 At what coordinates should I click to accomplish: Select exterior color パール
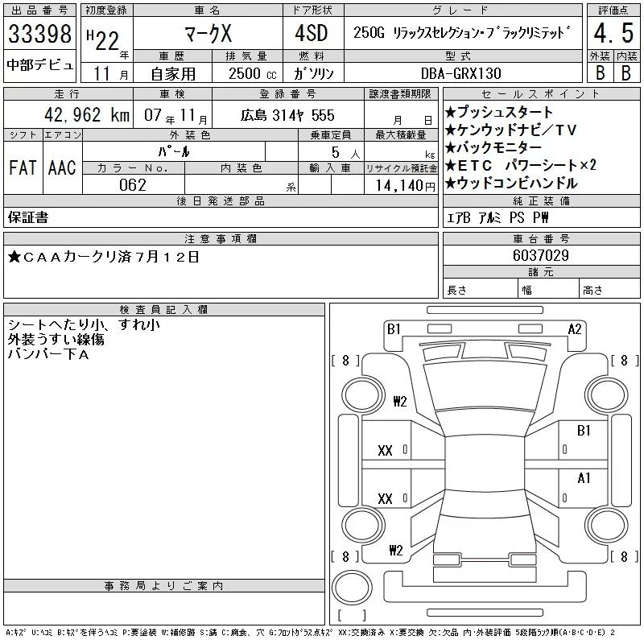(x=174, y=151)
